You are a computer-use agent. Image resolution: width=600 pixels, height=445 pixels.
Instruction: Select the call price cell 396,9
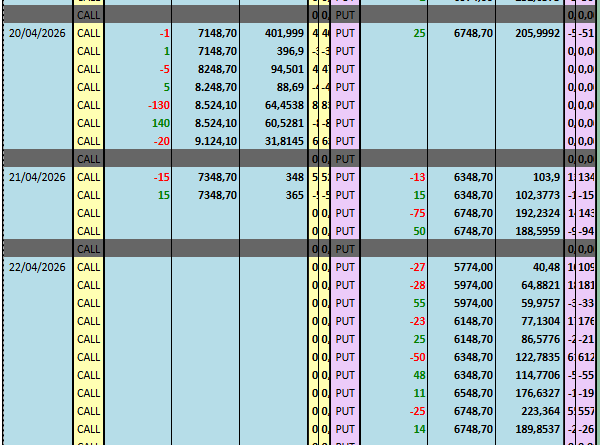click(x=274, y=51)
